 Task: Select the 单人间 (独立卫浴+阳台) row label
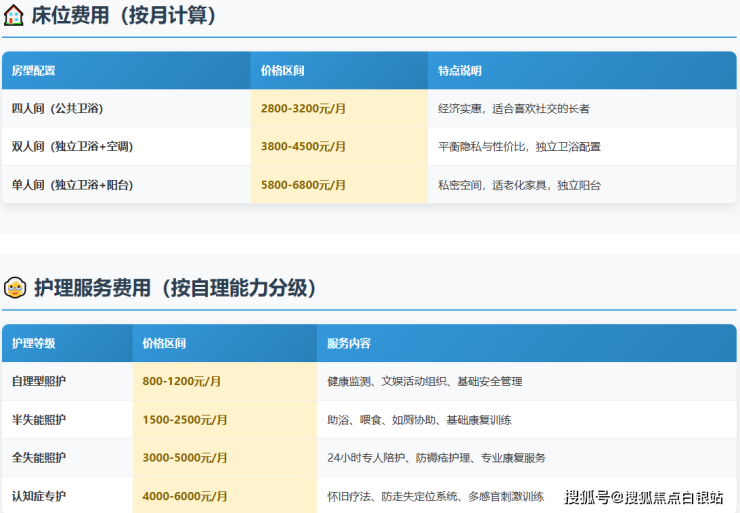click(72, 185)
